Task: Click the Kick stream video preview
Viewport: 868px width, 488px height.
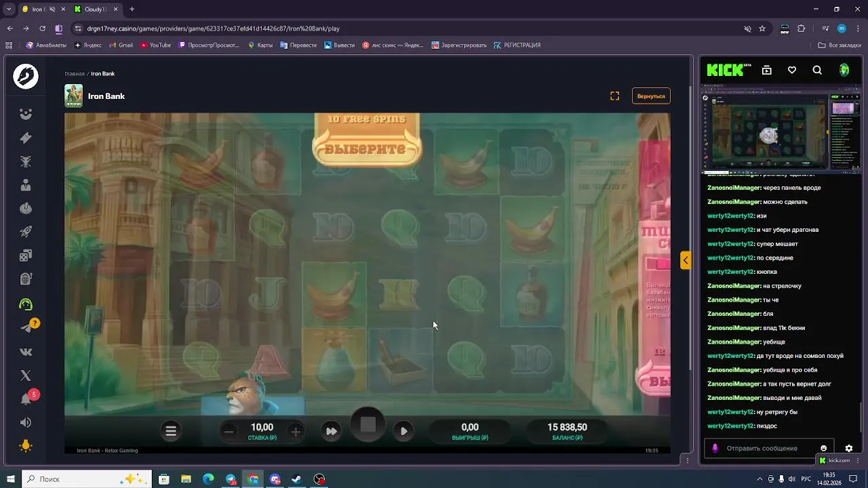Action: tap(781, 129)
